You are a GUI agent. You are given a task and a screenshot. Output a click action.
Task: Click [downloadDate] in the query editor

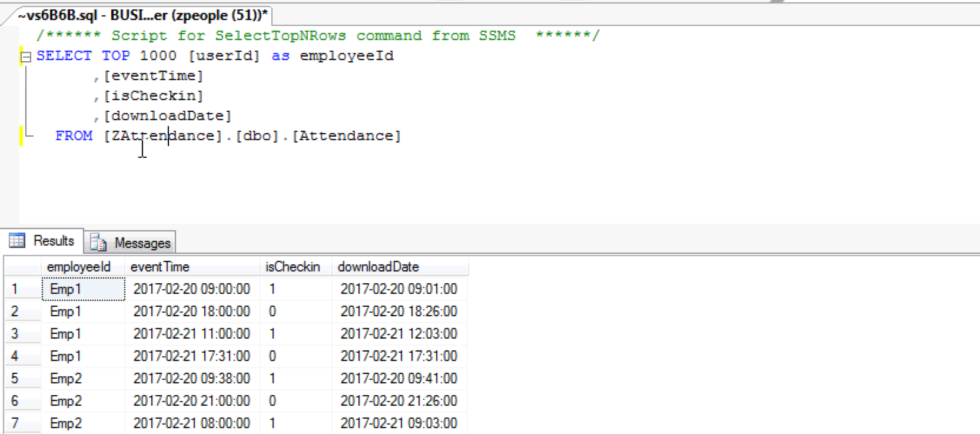tap(168, 116)
